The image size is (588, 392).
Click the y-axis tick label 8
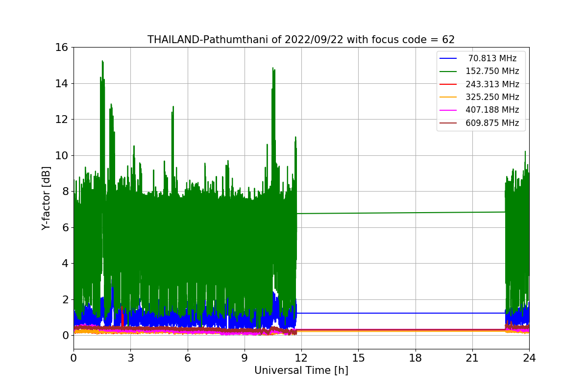(x=65, y=192)
